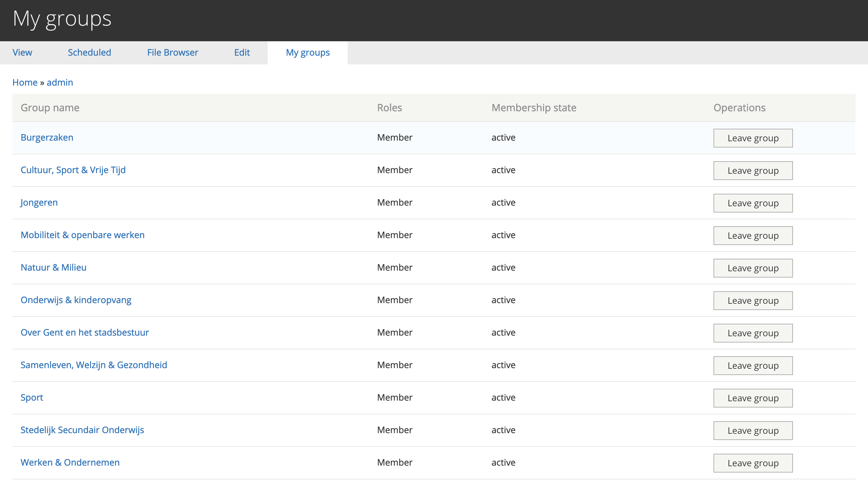Switch to the View tab
Screen dimensions: 868x480
tap(22, 52)
